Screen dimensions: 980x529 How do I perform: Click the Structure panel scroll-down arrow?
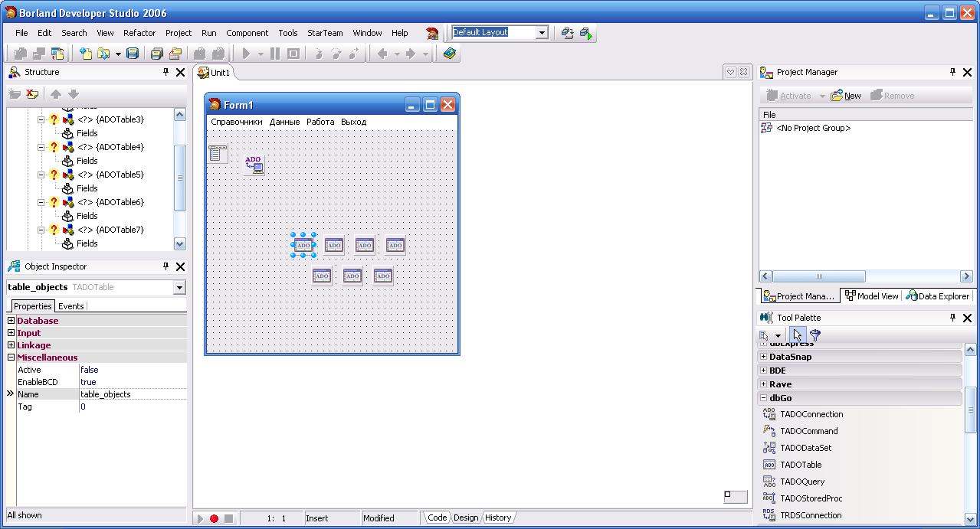(180, 243)
